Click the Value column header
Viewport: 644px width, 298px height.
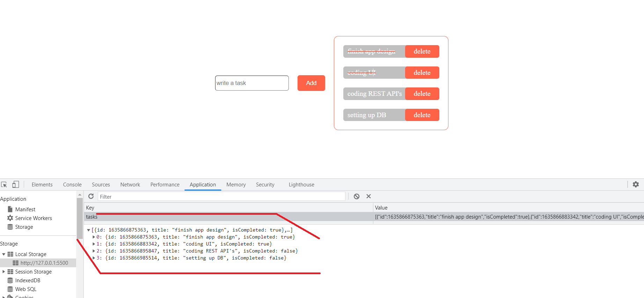508,207
